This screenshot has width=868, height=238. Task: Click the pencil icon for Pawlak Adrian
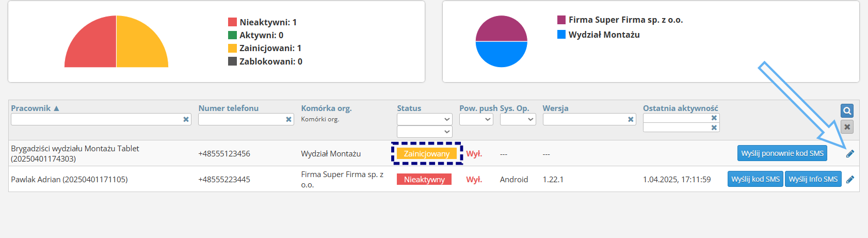[x=850, y=179]
